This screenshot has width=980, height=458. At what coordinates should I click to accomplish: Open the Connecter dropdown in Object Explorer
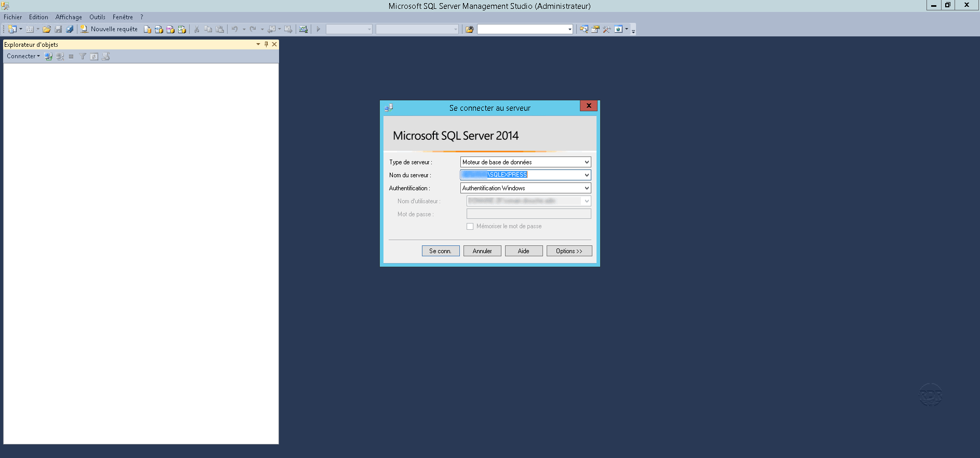point(23,56)
